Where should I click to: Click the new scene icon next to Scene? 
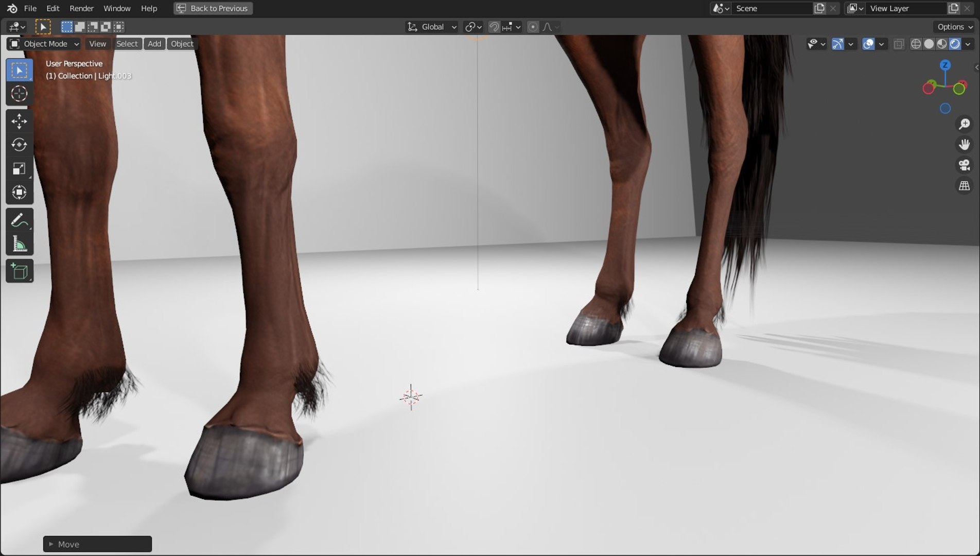[x=819, y=8]
